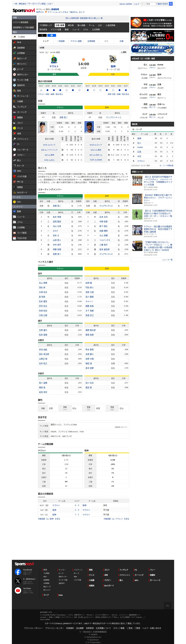Select the 順位表 navigation tab

tap(71, 25)
